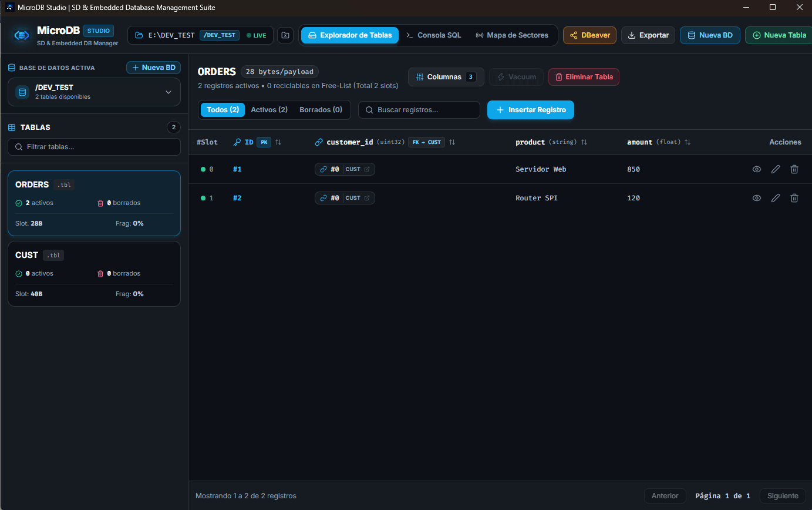Open the CUST link on row #2
The height and width of the screenshot is (510, 812).
click(x=345, y=198)
